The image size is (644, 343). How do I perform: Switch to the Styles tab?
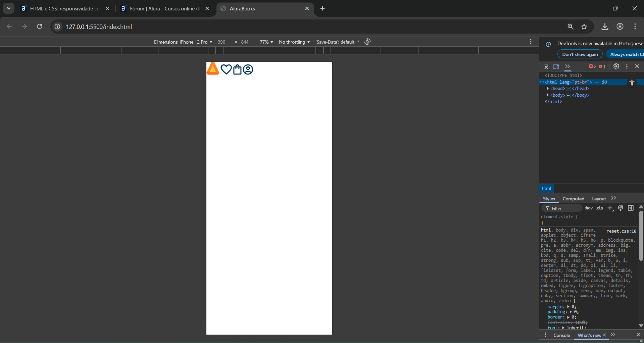(549, 199)
